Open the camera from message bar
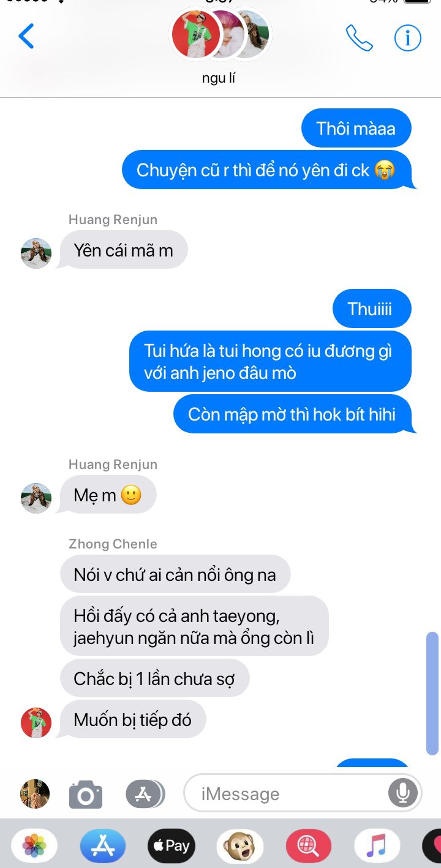 (86, 794)
